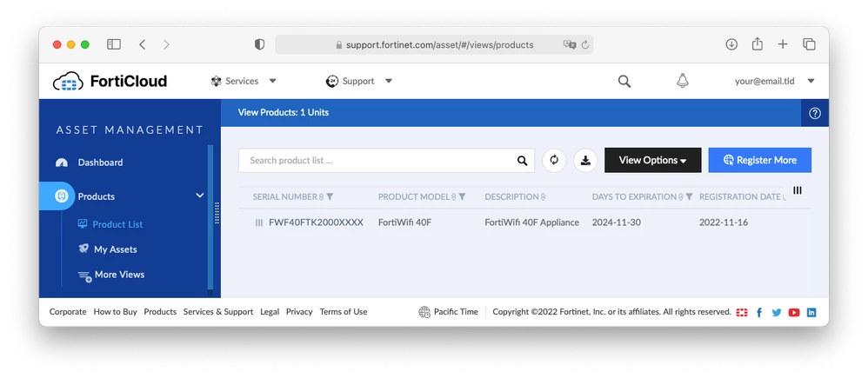
Task: Click the Register More button
Action: tap(760, 161)
